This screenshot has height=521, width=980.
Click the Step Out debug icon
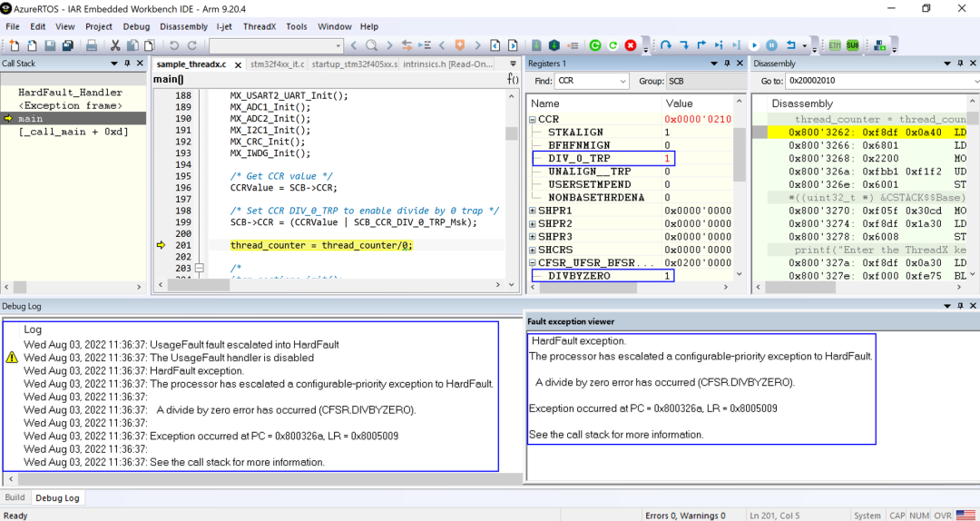click(x=701, y=45)
